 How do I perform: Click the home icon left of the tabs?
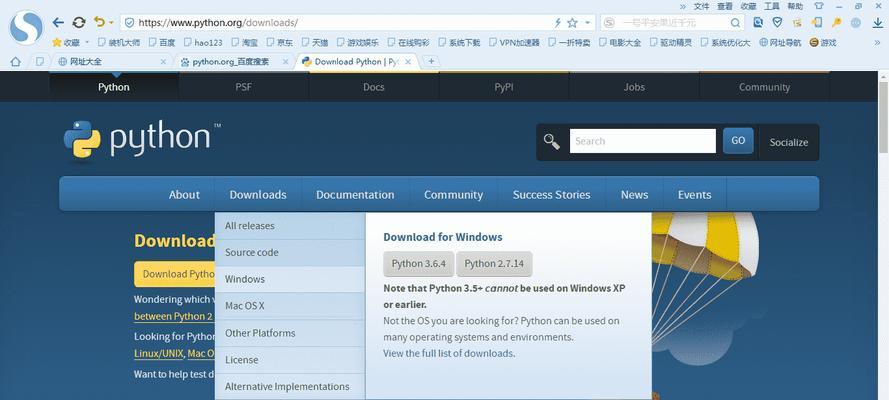point(16,62)
